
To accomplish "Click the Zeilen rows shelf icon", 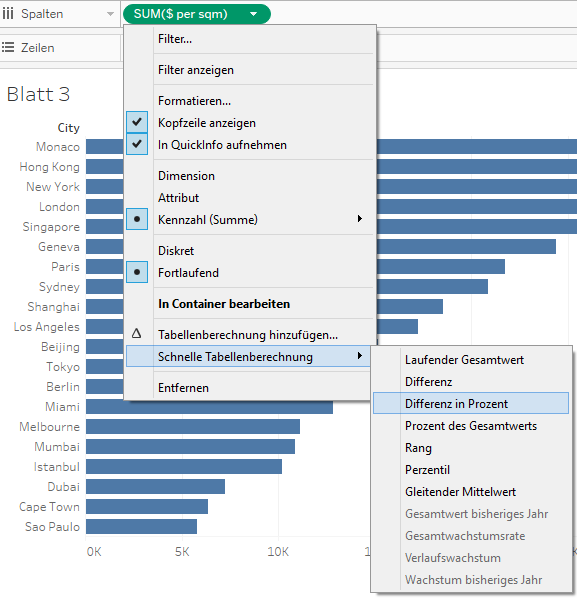I will 8,47.
